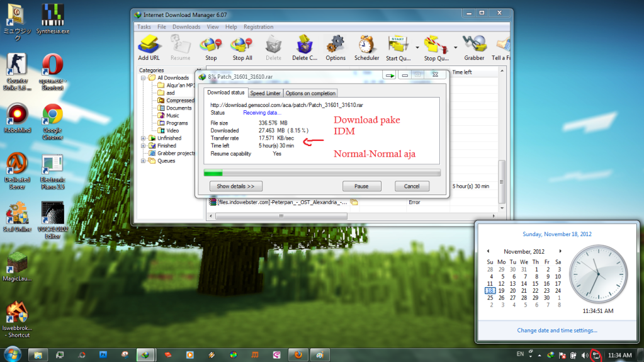Switch to Options on completion tab
Viewport: 644px width, 362px height.
pyautogui.click(x=310, y=93)
